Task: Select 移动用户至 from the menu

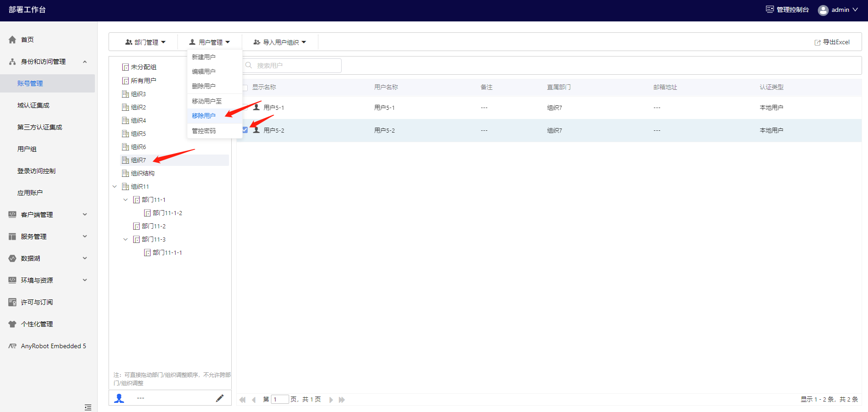Action: [214, 101]
